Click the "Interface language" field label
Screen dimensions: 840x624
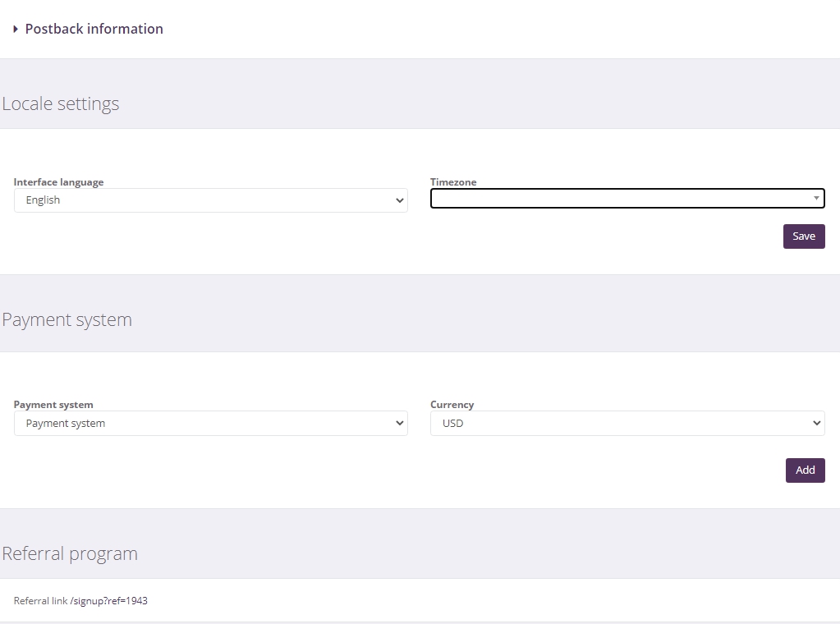click(x=58, y=182)
